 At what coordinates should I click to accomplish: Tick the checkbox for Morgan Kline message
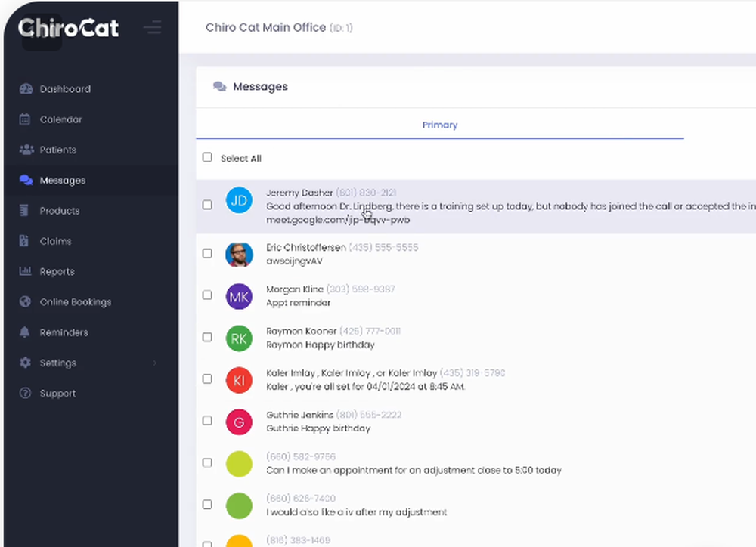click(207, 295)
